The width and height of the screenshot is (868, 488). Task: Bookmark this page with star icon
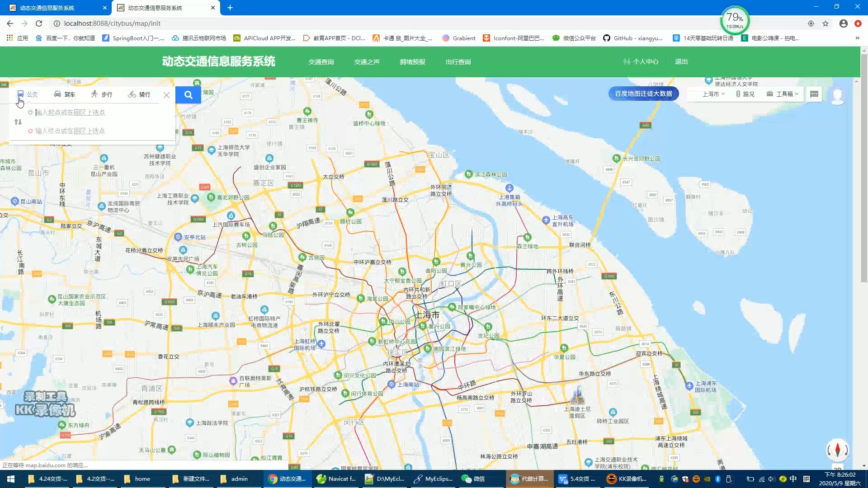826,23
